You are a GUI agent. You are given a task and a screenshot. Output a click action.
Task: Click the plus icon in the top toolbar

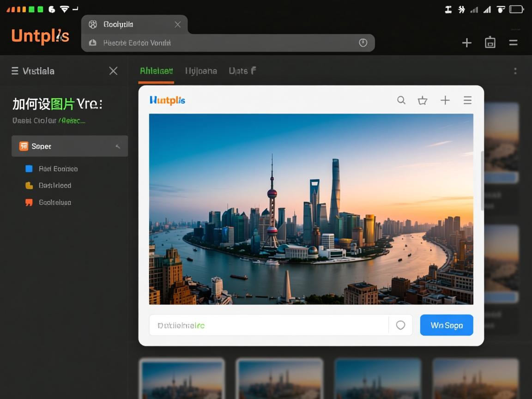click(x=467, y=43)
